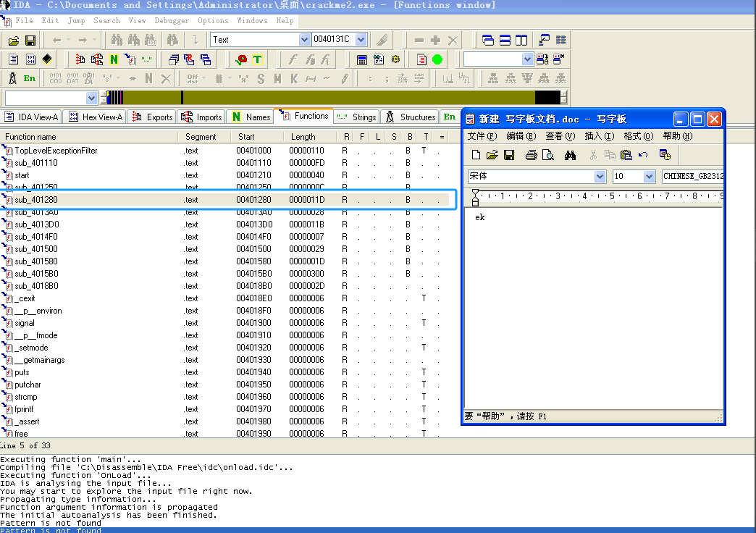Switch to the IDA View-A tab
Image resolution: width=756 pixels, height=533 pixels.
pyautogui.click(x=31, y=117)
